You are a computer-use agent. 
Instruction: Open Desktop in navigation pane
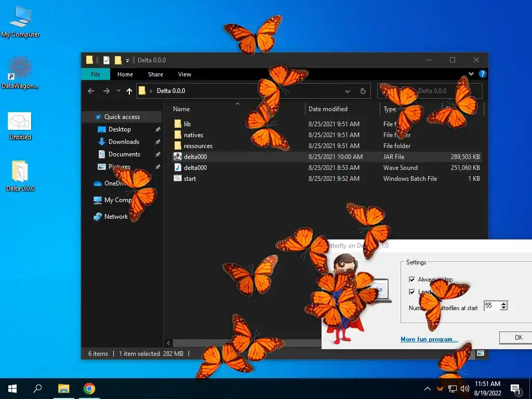click(119, 129)
